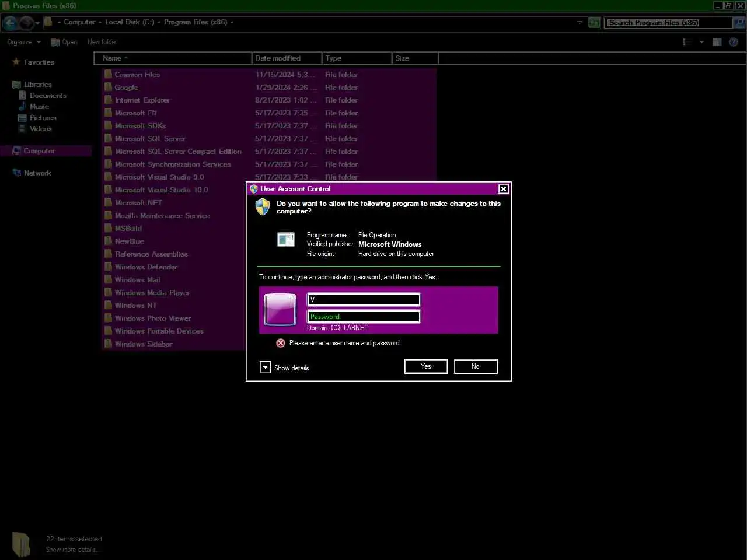Click the MSBuild folder icon
The width and height of the screenshot is (747, 560).
(x=108, y=228)
